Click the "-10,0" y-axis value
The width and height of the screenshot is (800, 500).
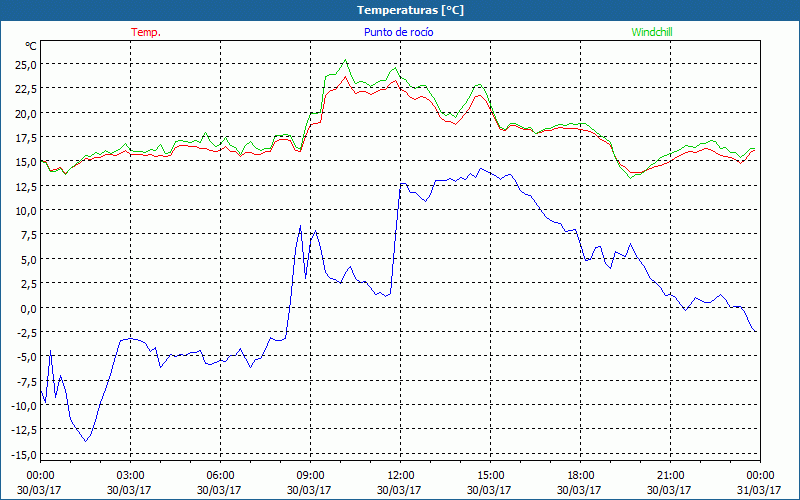click(x=26, y=406)
